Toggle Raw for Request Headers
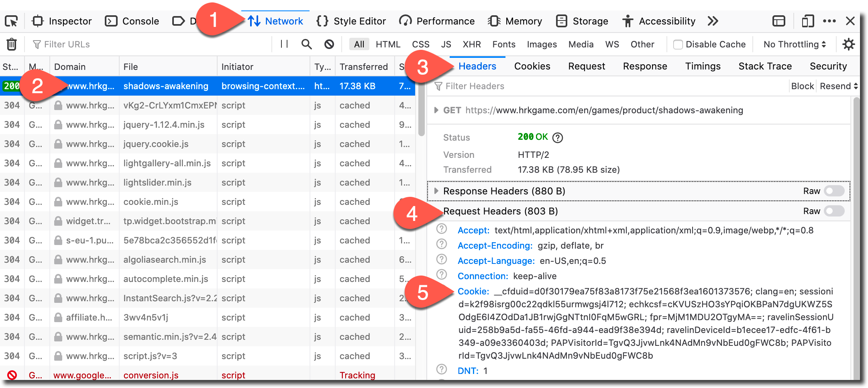Viewport: 868px width, 388px height. point(834,211)
